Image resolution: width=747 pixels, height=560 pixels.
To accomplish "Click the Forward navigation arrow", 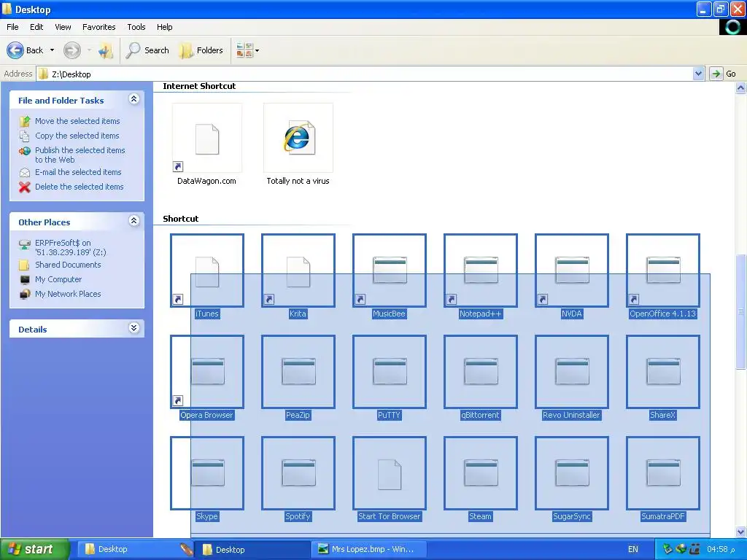I will click(x=72, y=50).
